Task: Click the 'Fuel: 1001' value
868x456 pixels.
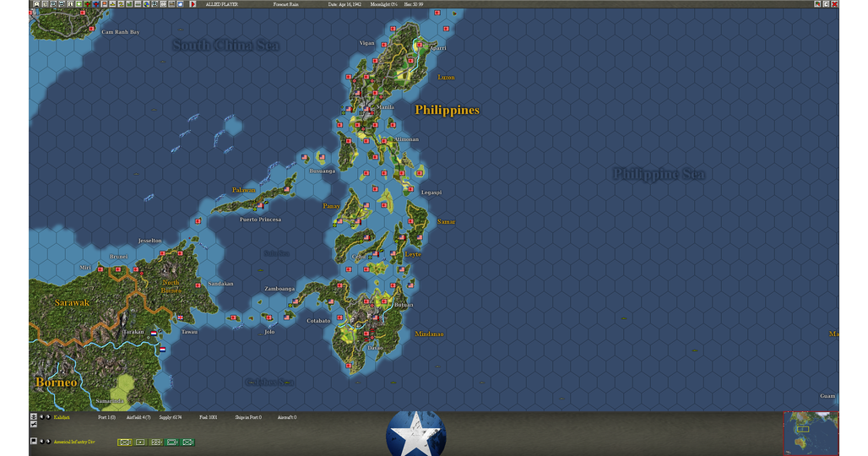Action: [209, 417]
